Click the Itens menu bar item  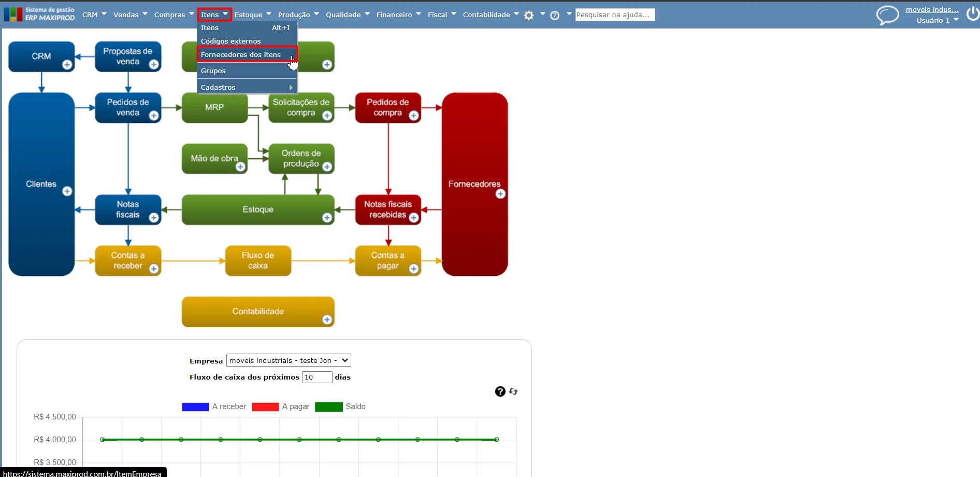tap(214, 15)
